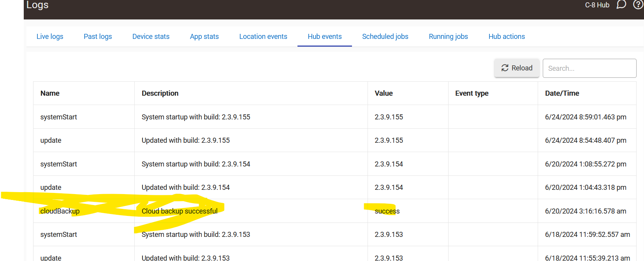This screenshot has height=261, width=644.
Task: Select the Hub events tab
Action: pyautogui.click(x=325, y=37)
